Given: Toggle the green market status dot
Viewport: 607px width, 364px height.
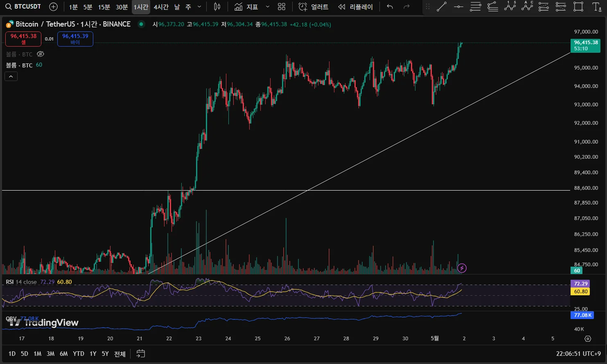Looking at the screenshot, I should point(141,24).
